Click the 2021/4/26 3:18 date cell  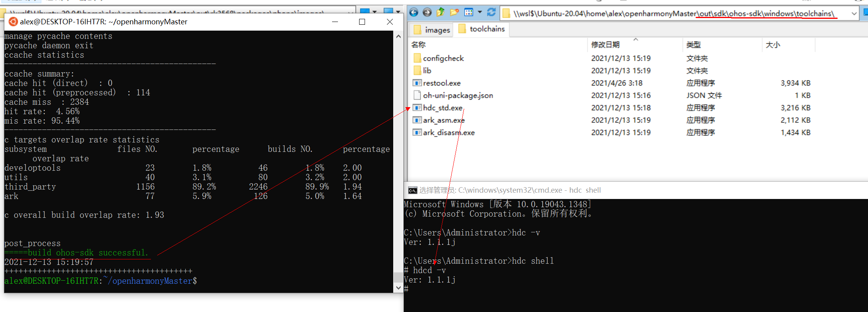pyautogui.click(x=617, y=83)
